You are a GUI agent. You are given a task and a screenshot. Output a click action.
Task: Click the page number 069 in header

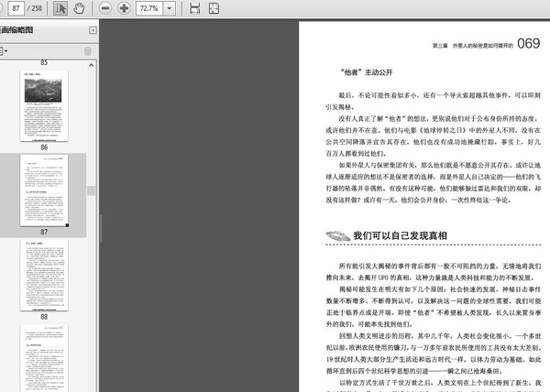pos(528,44)
